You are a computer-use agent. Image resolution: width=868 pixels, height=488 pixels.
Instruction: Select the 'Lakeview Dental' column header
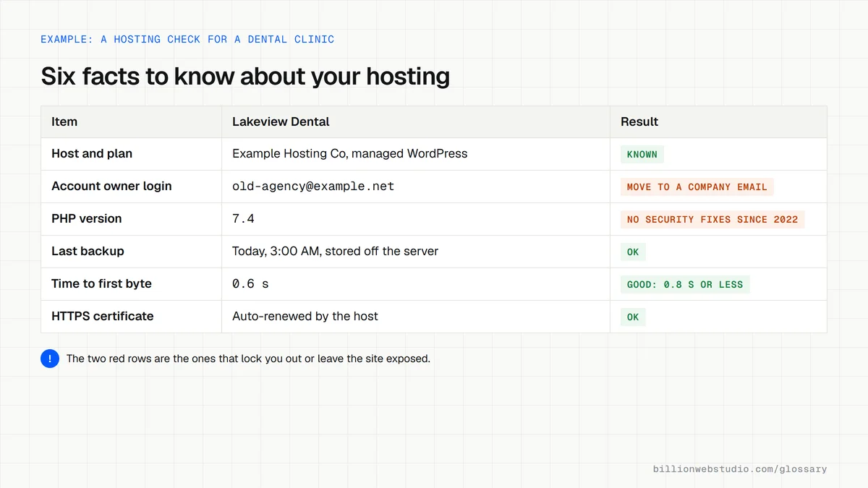(281, 121)
